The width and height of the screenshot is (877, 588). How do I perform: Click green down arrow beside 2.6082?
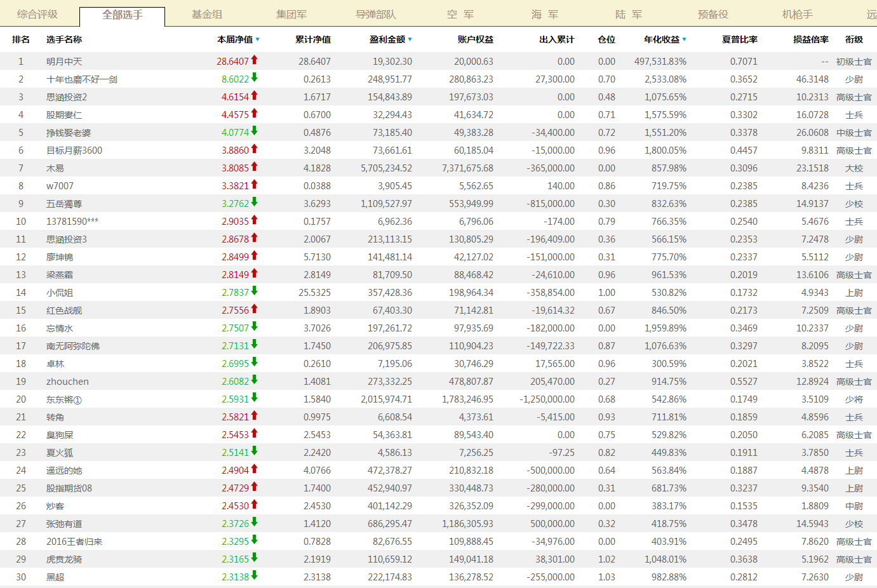point(255,380)
